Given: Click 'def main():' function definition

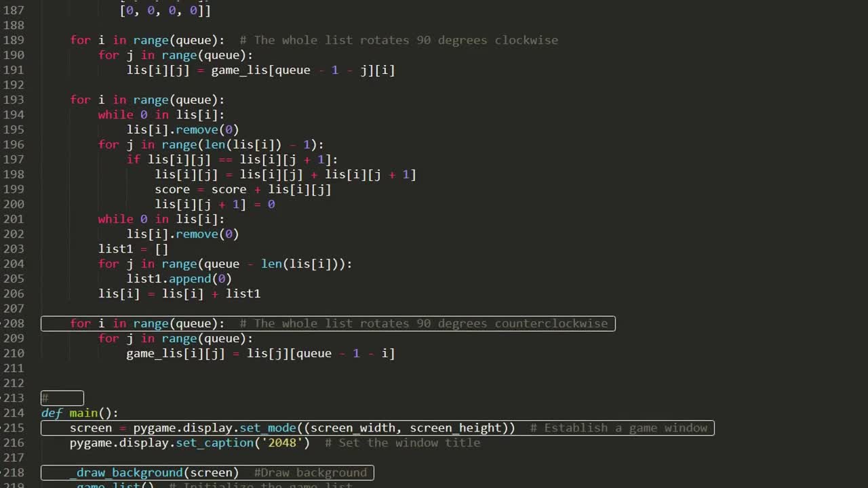Looking at the screenshot, I should 79,413.
